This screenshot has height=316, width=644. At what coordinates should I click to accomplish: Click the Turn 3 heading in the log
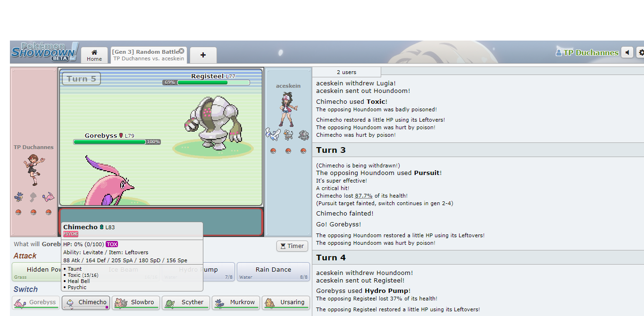click(x=331, y=150)
